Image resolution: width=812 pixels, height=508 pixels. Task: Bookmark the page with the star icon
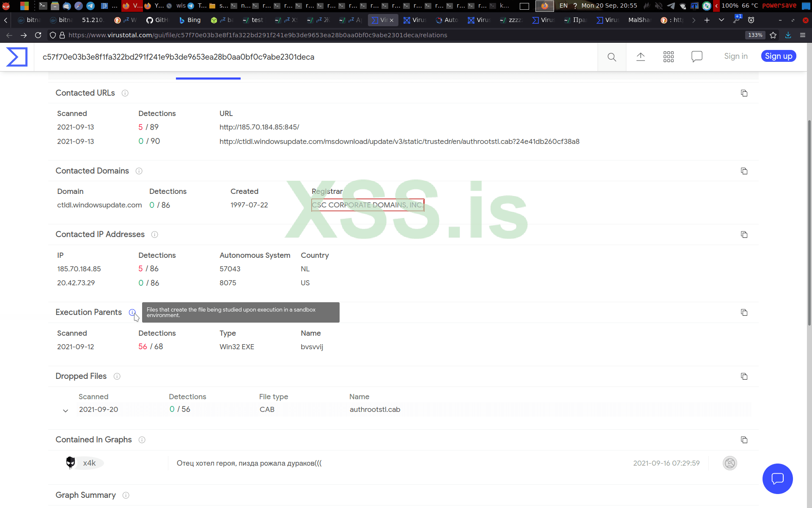click(x=773, y=35)
